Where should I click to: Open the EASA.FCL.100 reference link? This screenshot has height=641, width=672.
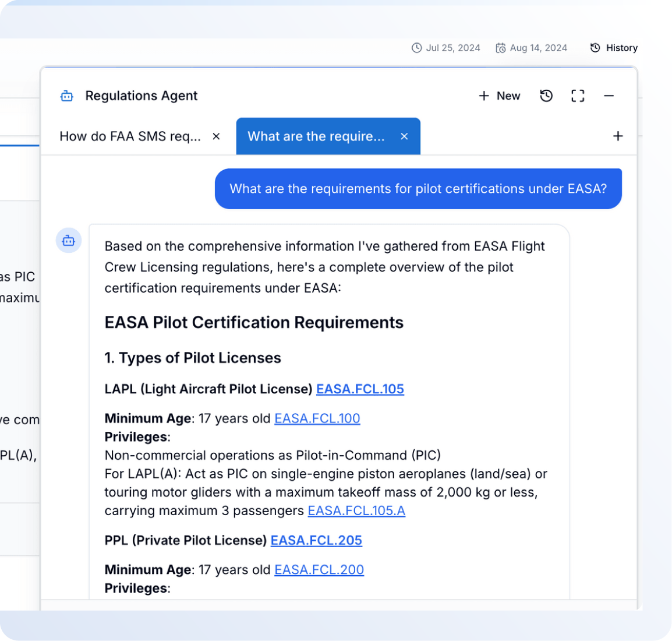coord(317,418)
